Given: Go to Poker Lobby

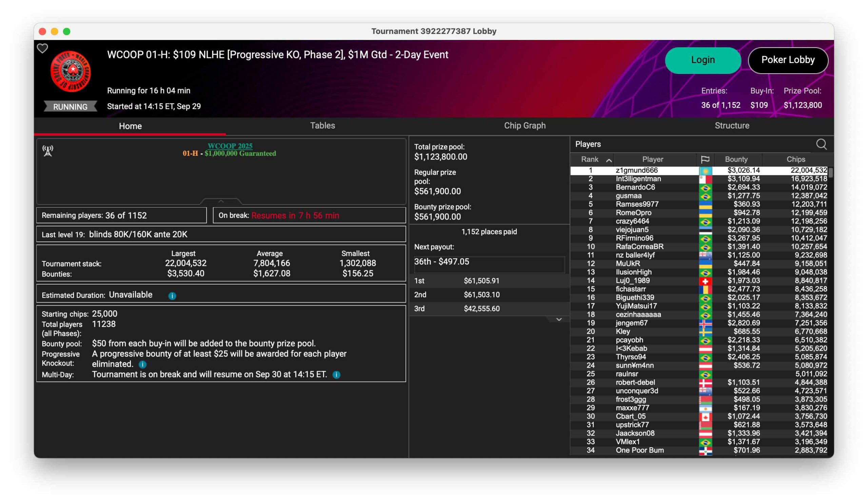Looking at the screenshot, I should coord(788,60).
